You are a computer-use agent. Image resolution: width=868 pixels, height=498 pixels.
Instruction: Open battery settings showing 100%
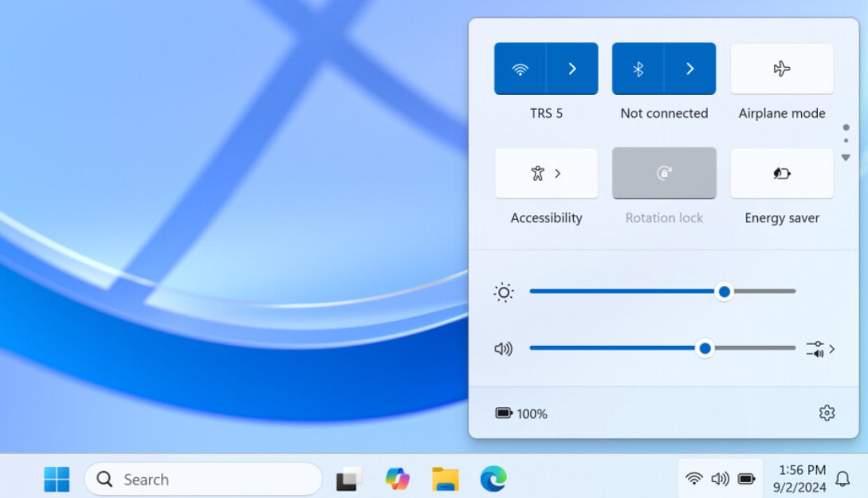[x=521, y=414]
